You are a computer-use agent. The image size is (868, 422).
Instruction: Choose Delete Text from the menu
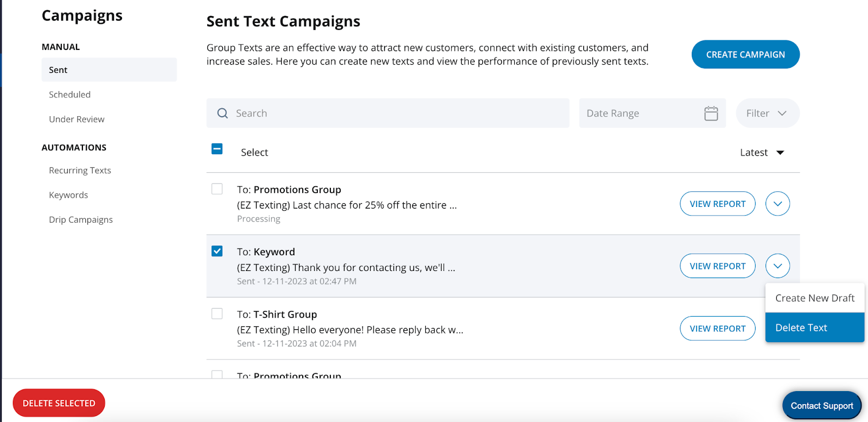[x=814, y=327]
